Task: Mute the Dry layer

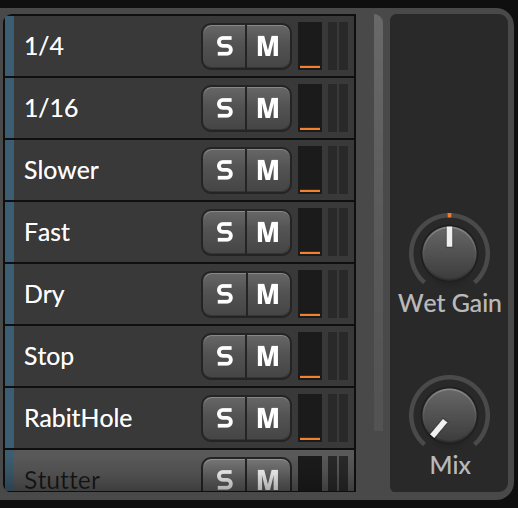Action: [268, 294]
